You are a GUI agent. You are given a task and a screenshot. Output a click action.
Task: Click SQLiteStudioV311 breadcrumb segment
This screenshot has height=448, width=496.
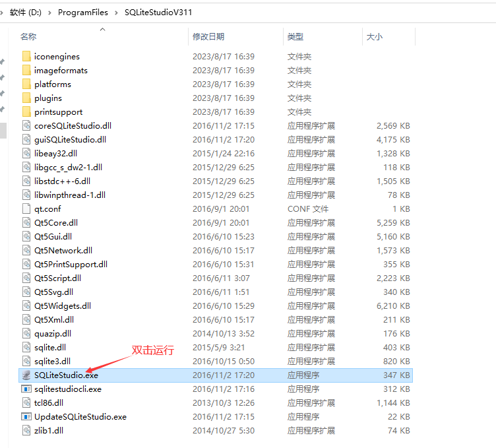[x=158, y=13]
